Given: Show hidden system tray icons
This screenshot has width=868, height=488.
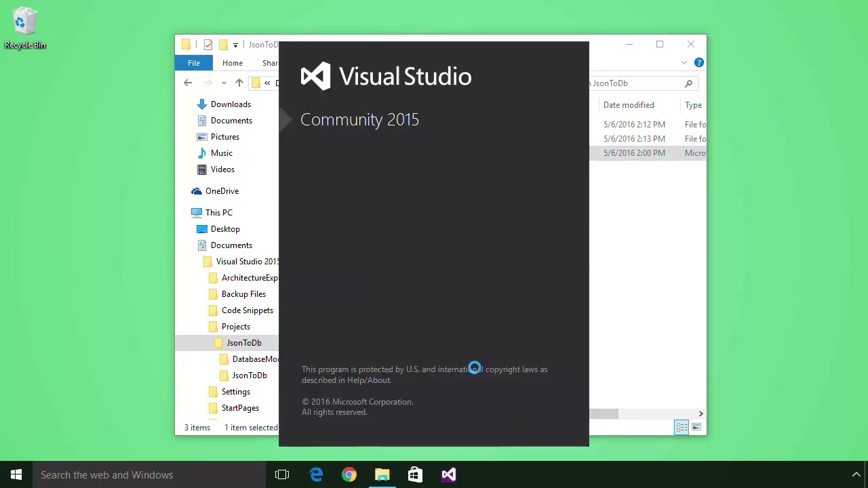Looking at the screenshot, I should tap(856, 474).
